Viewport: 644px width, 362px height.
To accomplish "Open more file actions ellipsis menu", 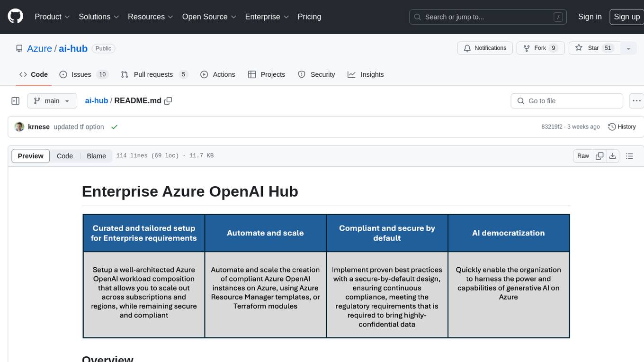I will (636, 101).
